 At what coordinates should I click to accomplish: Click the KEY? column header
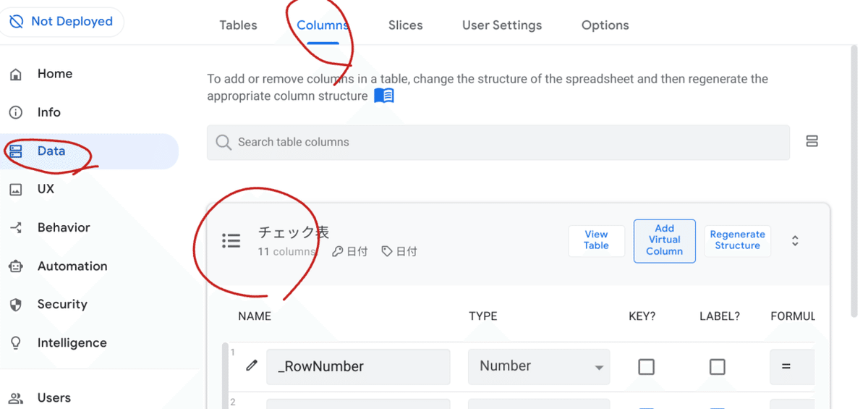tap(642, 316)
